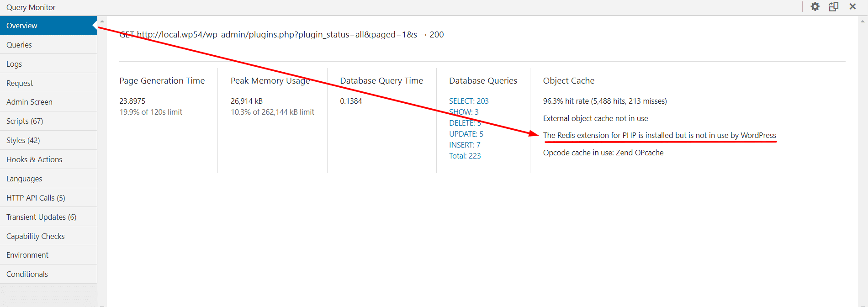The height and width of the screenshot is (307, 868).
Task: Close the Query Monitor panel
Action: [x=852, y=7]
